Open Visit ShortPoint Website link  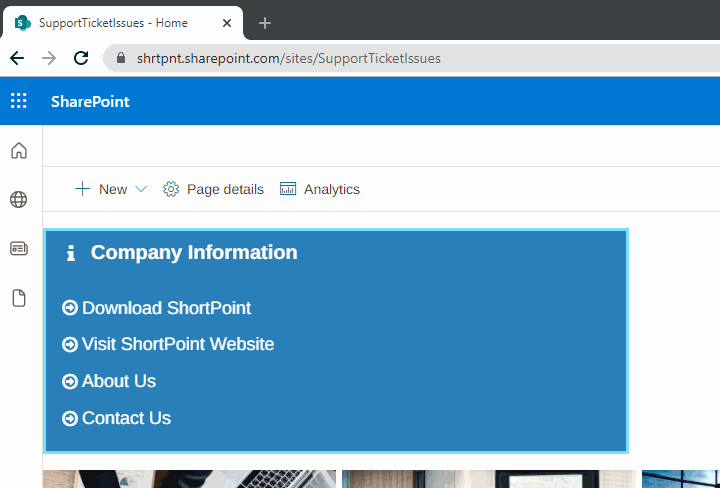pyautogui.click(x=178, y=344)
